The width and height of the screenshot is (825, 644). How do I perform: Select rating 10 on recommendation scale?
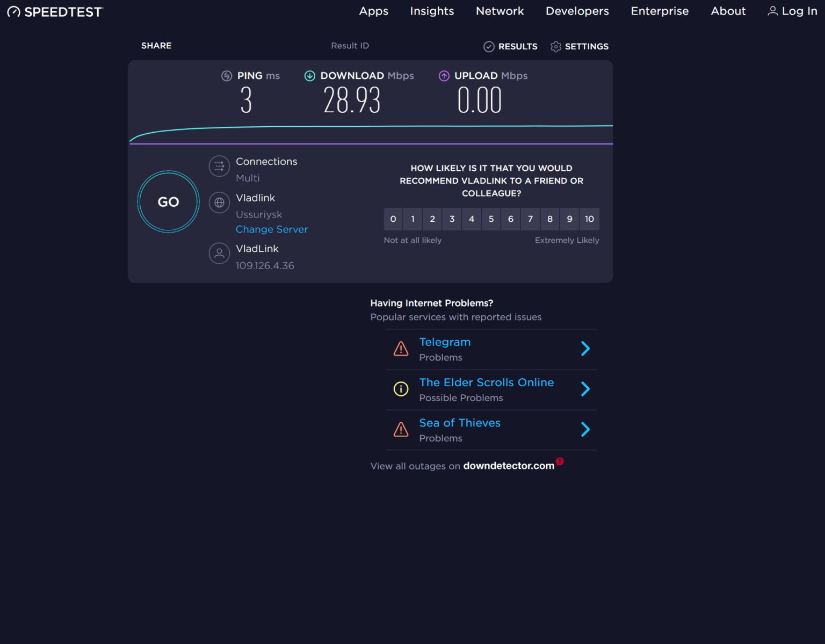(x=589, y=219)
